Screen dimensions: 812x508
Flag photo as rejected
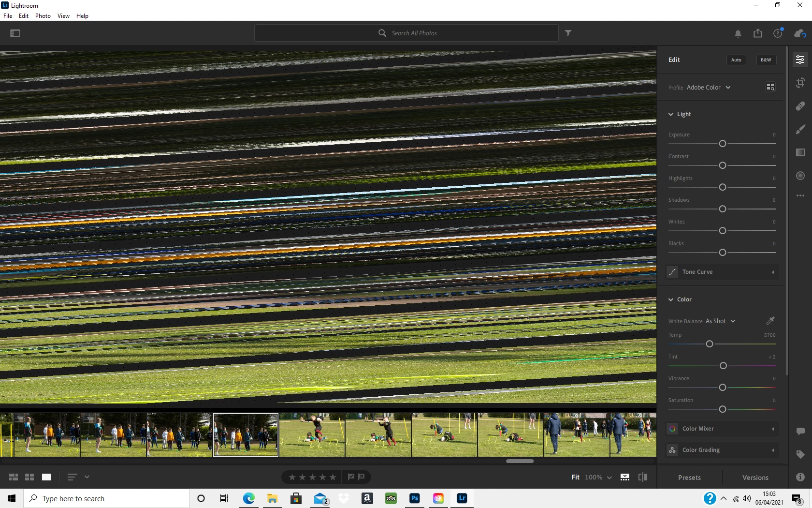[362, 477]
